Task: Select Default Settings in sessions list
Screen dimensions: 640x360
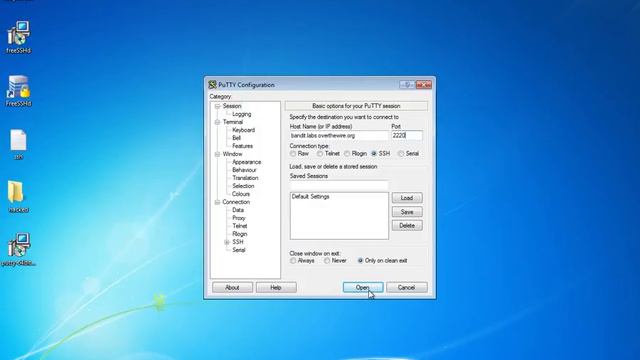Action: tap(311, 197)
